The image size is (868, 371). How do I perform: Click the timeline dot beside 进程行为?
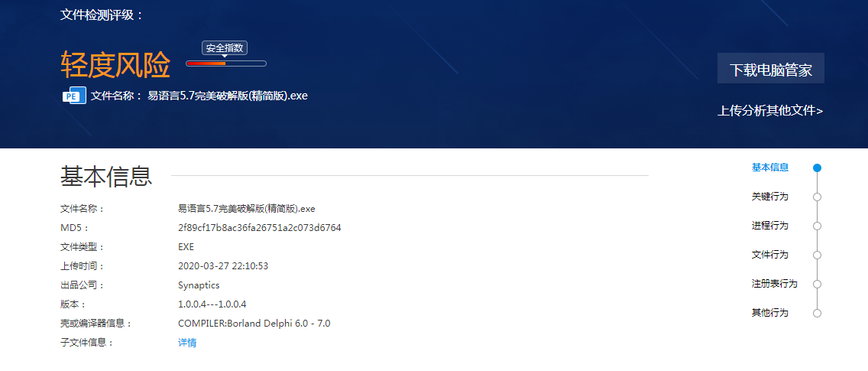coord(817,226)
